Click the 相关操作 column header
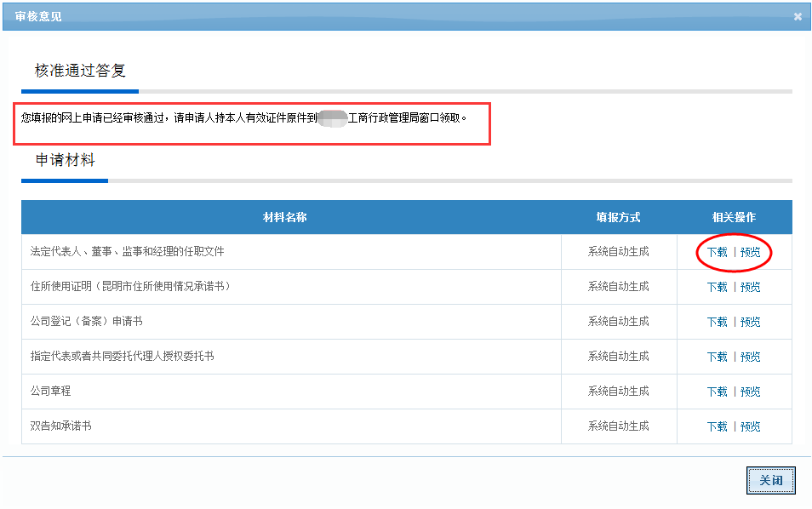The image size is (812, 509). 734,218
